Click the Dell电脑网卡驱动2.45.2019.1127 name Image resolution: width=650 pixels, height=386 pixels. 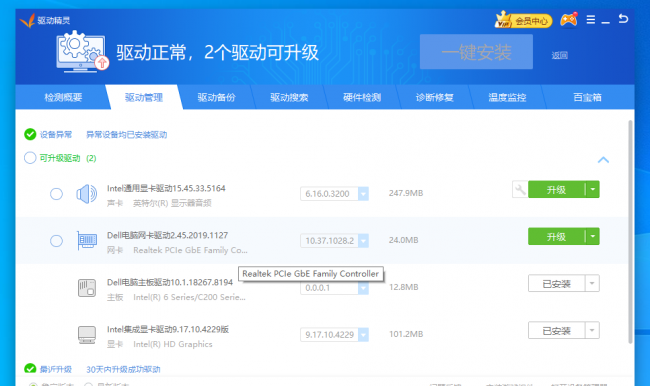point(167,235)
